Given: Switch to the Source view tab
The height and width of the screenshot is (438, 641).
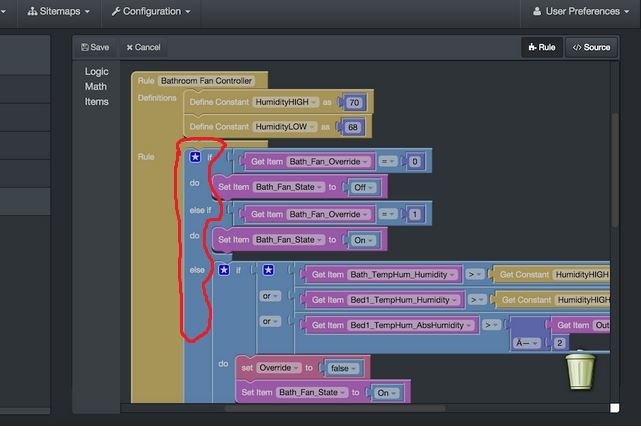Looking at the screenshot, I should coord(591,47).
